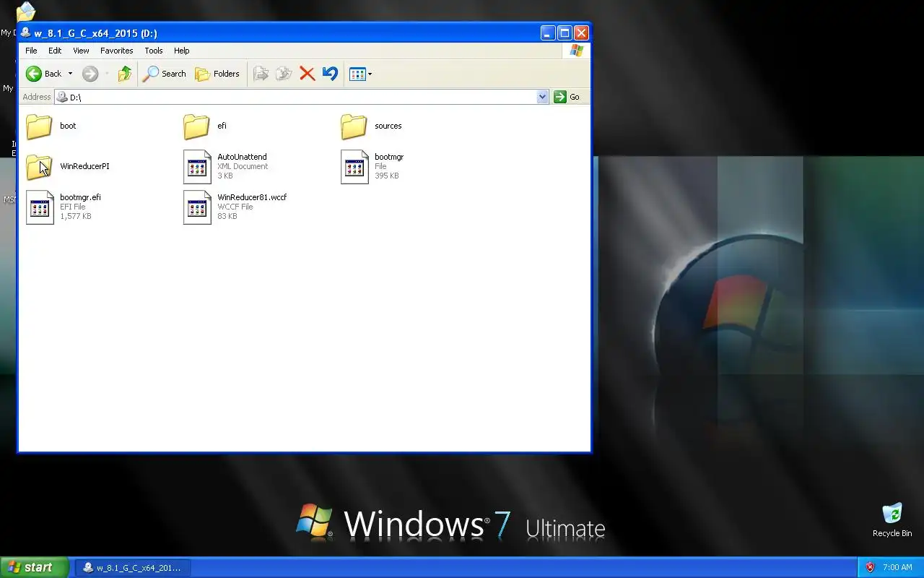Click the w_8.1_G_C_x64 taskbar button
The height and width of the screenshot is (578, 924).
coord(133,568)
